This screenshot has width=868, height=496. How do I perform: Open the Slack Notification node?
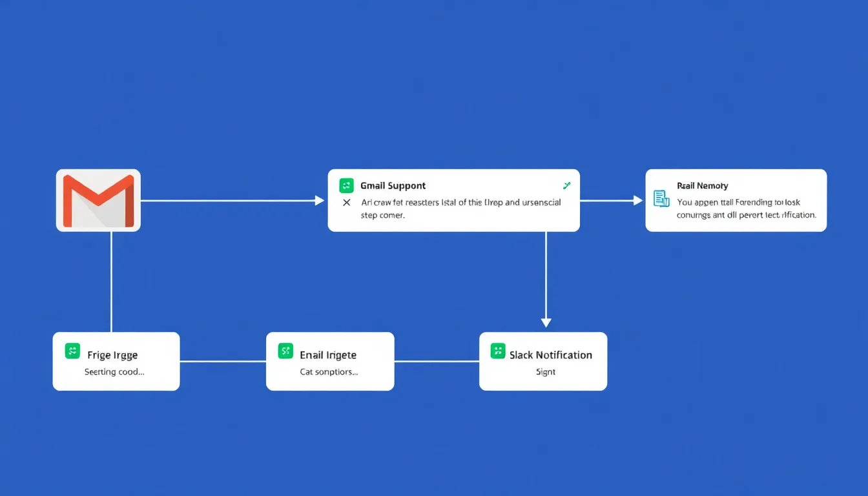542,360
